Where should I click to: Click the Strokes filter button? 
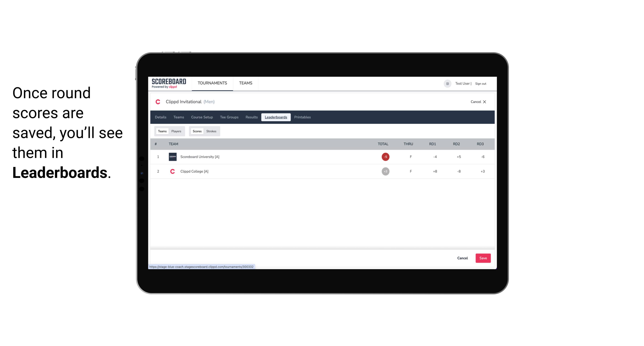pyautogui.click(x=211, y=131)
